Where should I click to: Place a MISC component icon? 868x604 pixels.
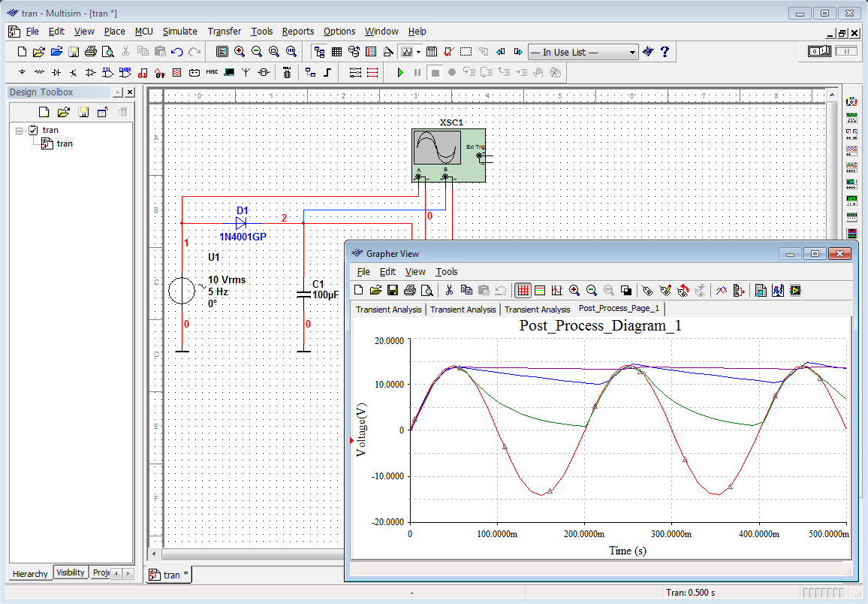coord(212,73)
